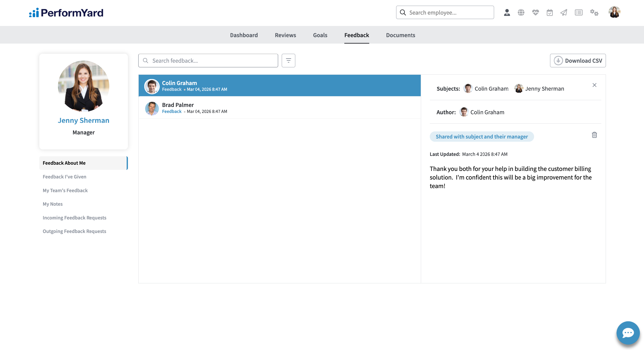
Task: Open the list report icon
Action: (x=579, y=12)
